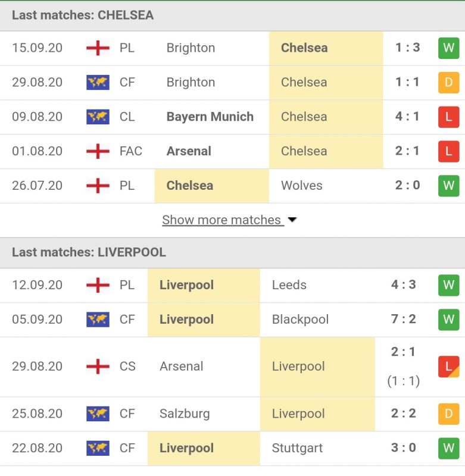Click the Last matches: LIVERPOOL header

(89, 252)
